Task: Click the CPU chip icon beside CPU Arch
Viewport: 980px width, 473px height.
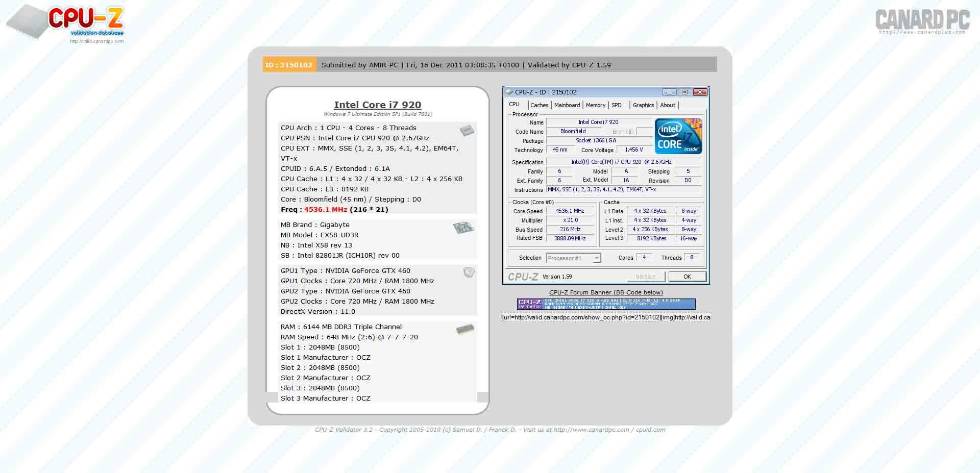Action: 467,131
